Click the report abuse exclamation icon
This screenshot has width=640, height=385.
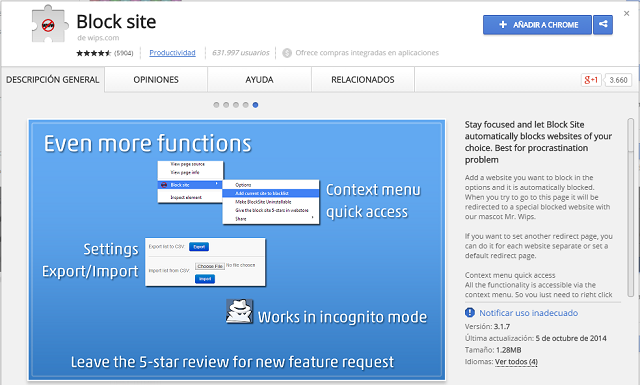click(470, 312)
